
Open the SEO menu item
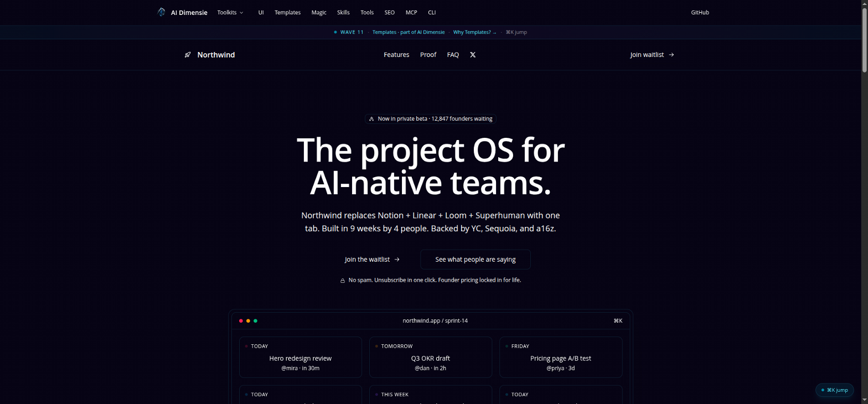coord(390,12)
